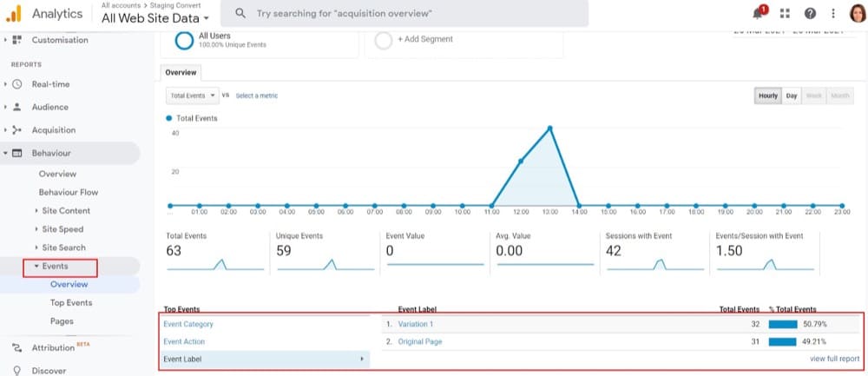Open Top Events in the sidebar
868x376 pixels.
[x=71, y=303]
